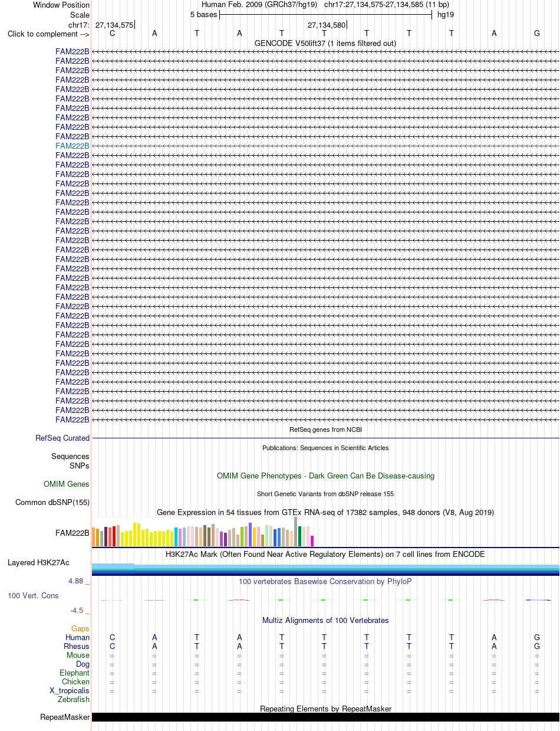Select the Zebrafish species row label
Viewport: 560px width, 731px height.
tap(74, 700)
